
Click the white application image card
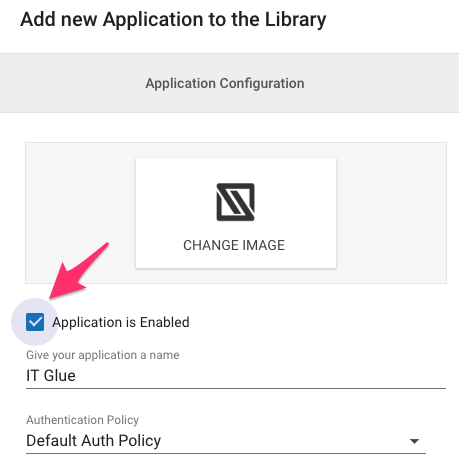[236, 213]
